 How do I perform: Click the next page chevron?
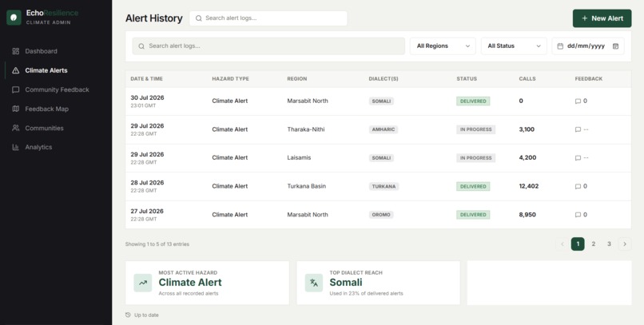click(625, 244)
